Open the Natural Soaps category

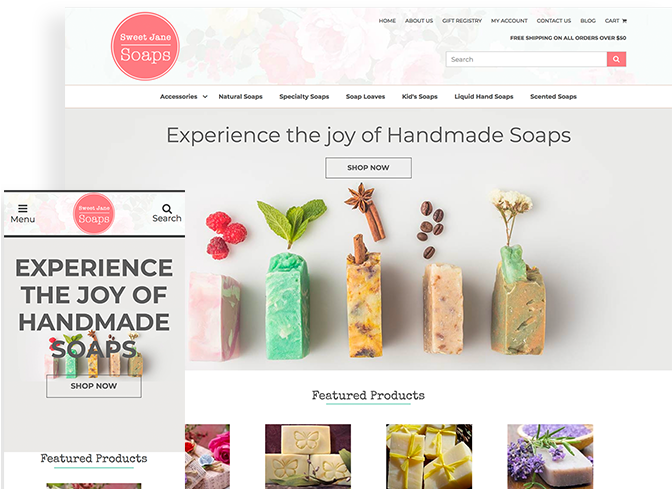tap(240, 96)
